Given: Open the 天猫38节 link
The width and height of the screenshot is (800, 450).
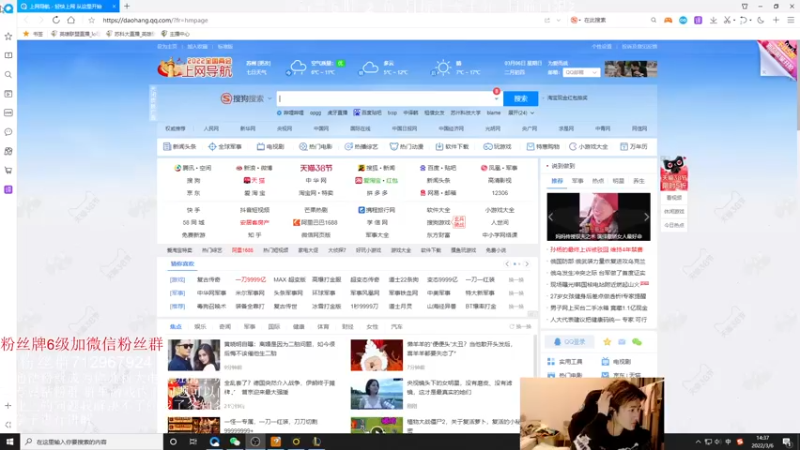Looking at the screenshot, I should click(316, 168).
